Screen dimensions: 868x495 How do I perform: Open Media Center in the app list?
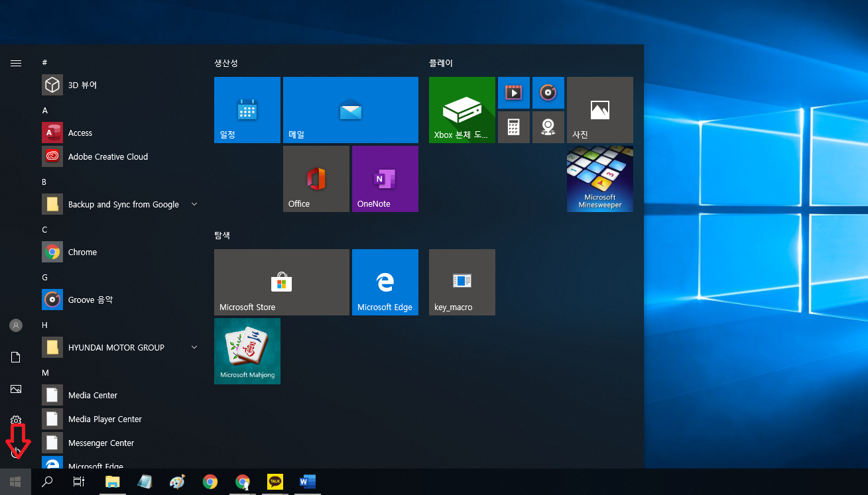119,395
